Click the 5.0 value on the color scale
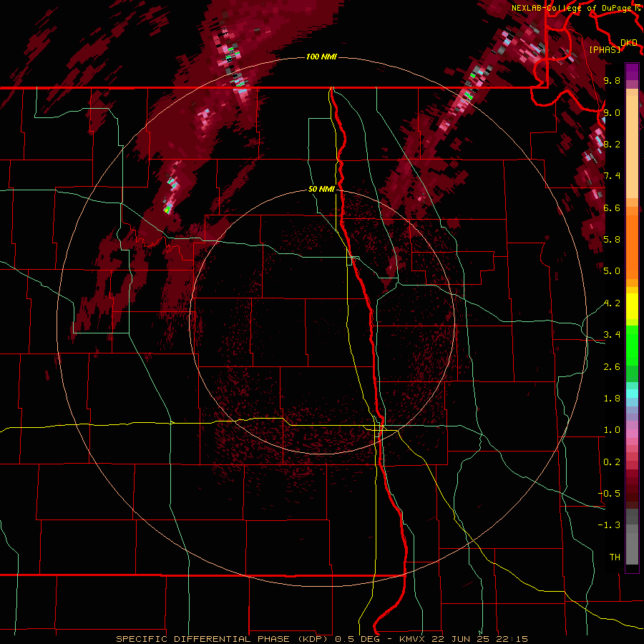The height and width of the screenshot is (644, 644). 612,271
